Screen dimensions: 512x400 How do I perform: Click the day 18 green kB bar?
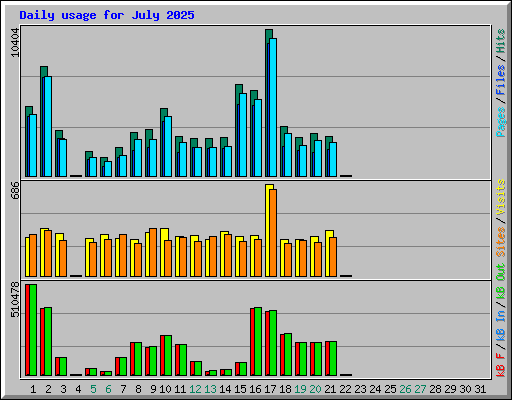point(288,355)
